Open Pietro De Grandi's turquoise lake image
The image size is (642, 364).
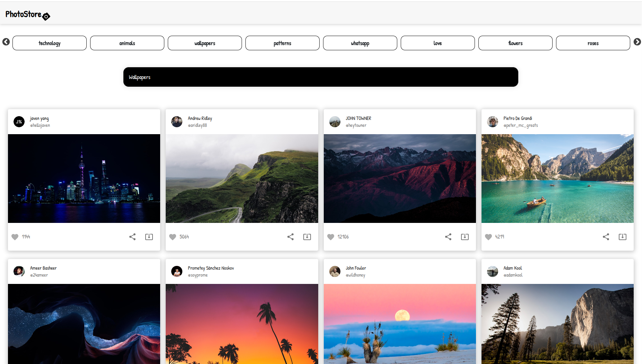coord(557,178)
